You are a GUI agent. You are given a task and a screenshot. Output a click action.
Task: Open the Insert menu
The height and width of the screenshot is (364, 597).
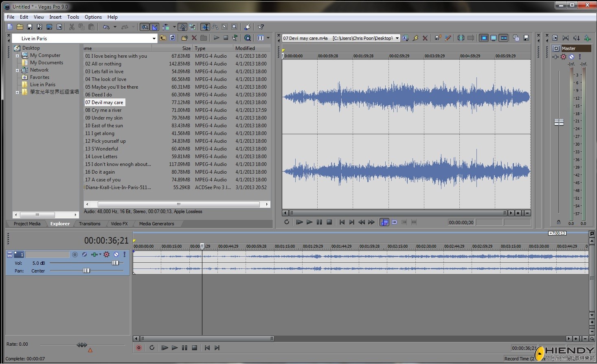tap(55, 17)
